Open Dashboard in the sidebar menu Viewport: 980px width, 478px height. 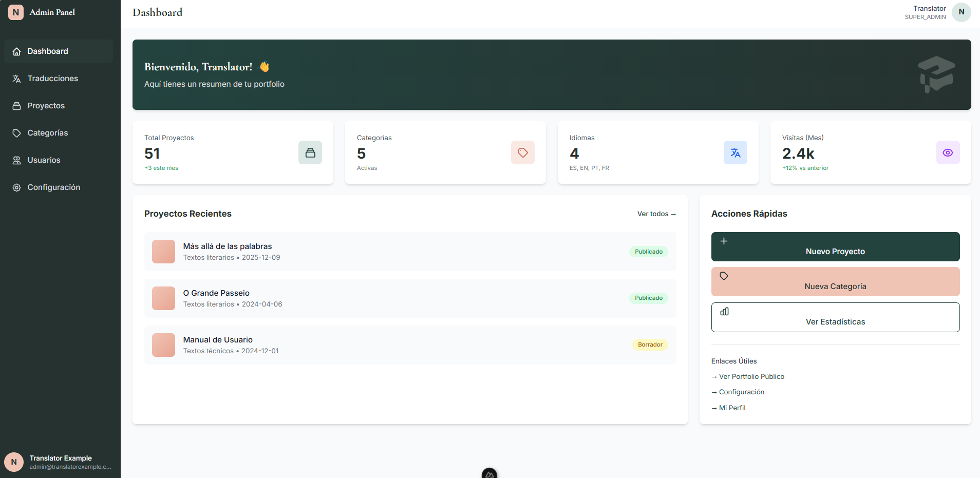click(59, 51)
